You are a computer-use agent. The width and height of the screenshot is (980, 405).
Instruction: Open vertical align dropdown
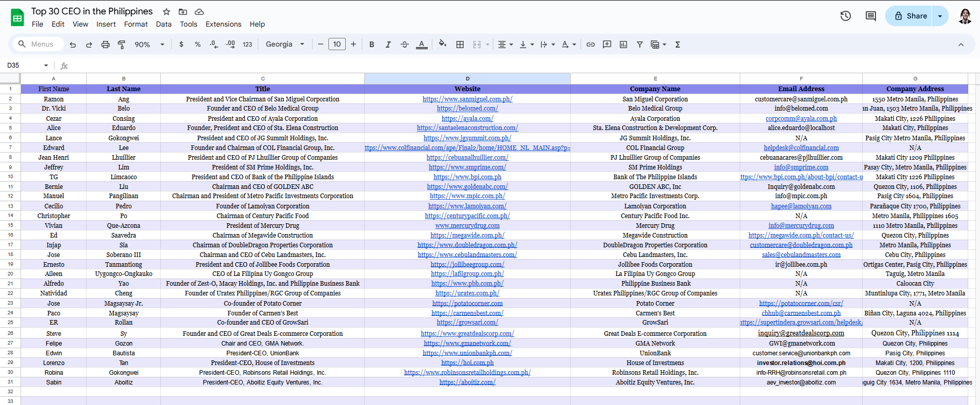click(527, 45)
